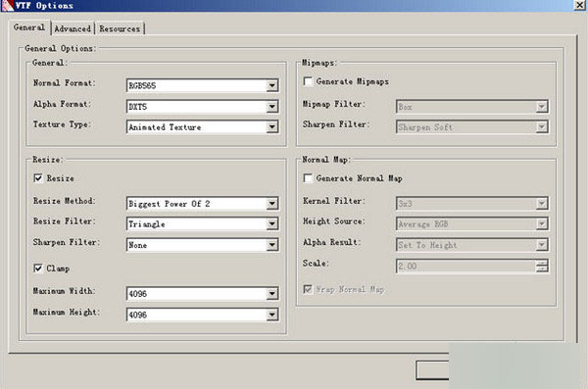Click the Height Source label

pos(334,221)
